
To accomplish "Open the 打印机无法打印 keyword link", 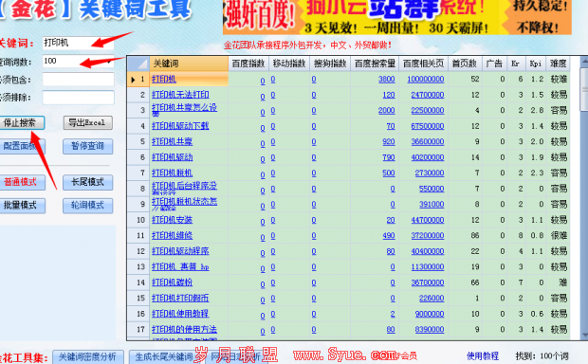I will pos(180,95).
